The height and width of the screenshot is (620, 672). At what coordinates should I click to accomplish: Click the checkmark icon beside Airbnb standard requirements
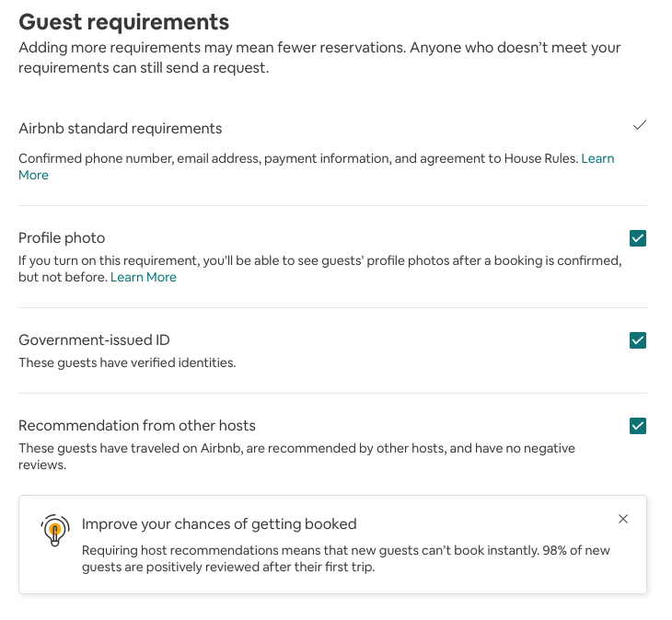coord(639,125)
